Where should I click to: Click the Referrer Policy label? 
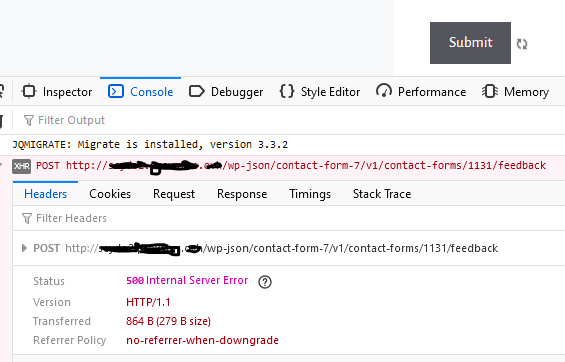70,340
